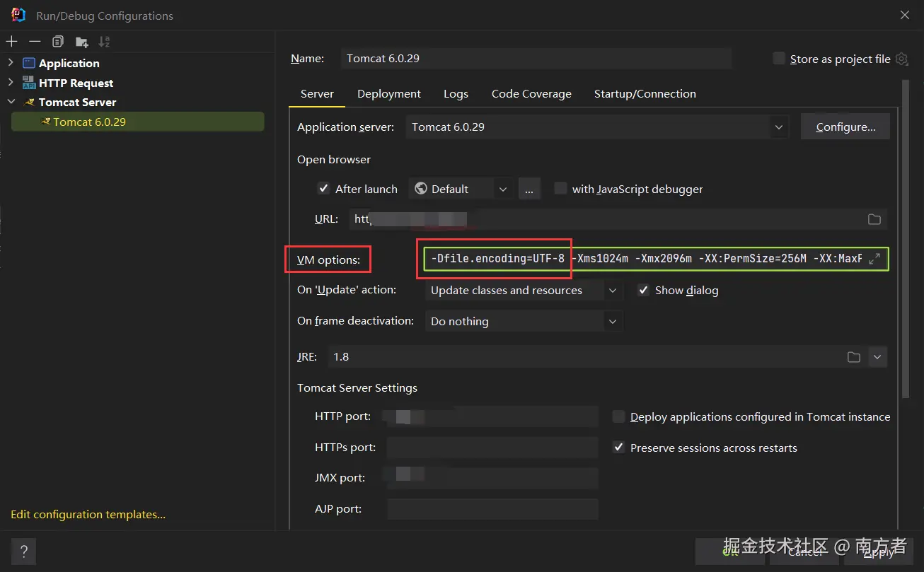Click the HTTPs port field
This screenshot has width=924, height=572.
pyautogui.click(x=492, y=448)
